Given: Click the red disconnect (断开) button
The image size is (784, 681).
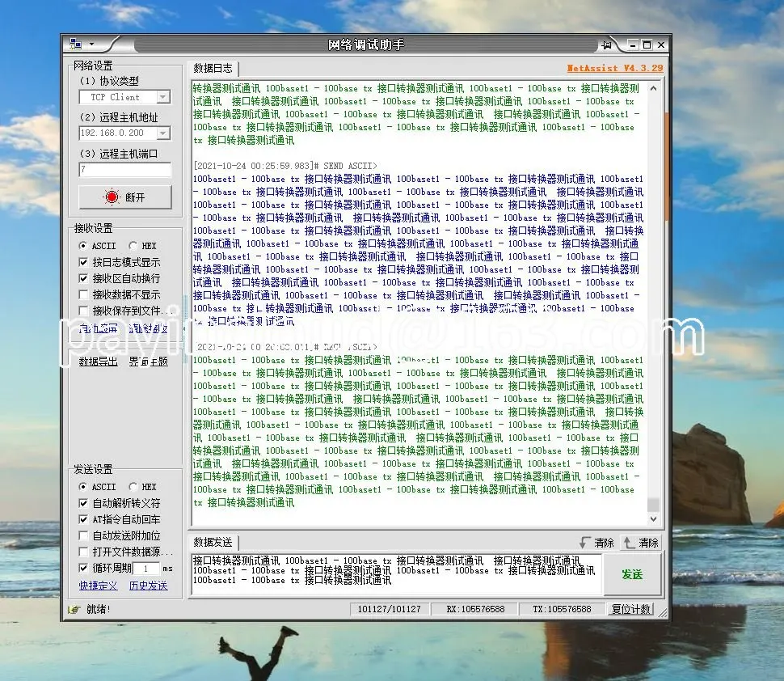Looking at the screenshot, I should 124,197.
